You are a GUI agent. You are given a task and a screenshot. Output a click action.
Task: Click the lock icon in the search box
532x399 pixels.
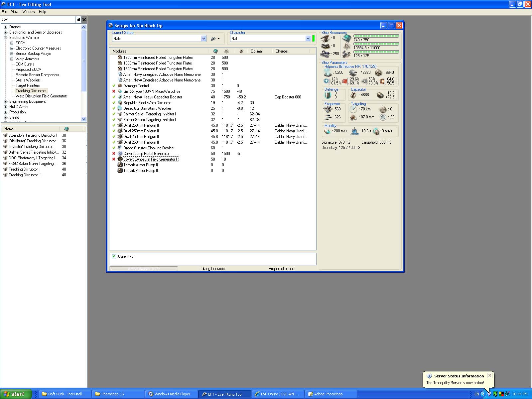pos(78,20)
